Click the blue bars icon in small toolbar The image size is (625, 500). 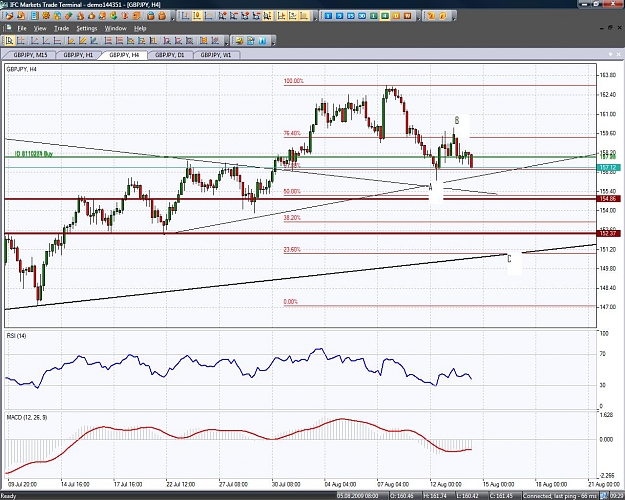click(x=262, y=40)
